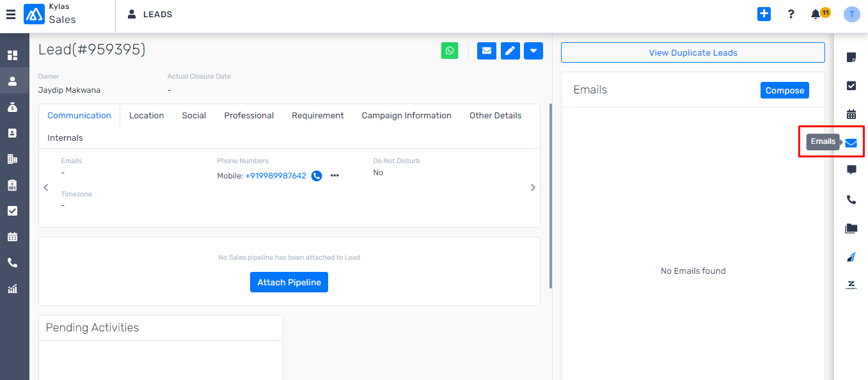Image resolution: width=868 pixels, height=380 pixels.
Task: Click the T user avatar
Action: [x=851, y=13]
